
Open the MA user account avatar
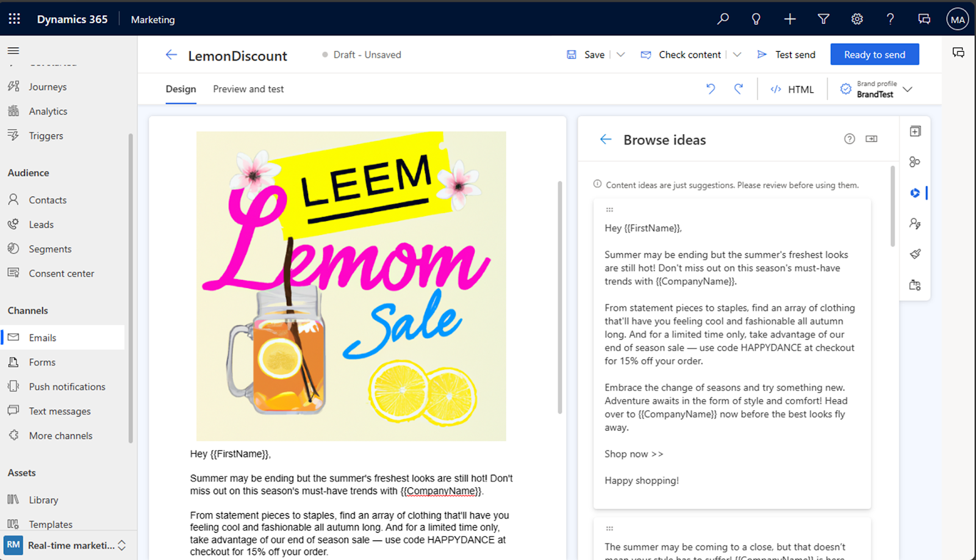click(x=958, y=20)
